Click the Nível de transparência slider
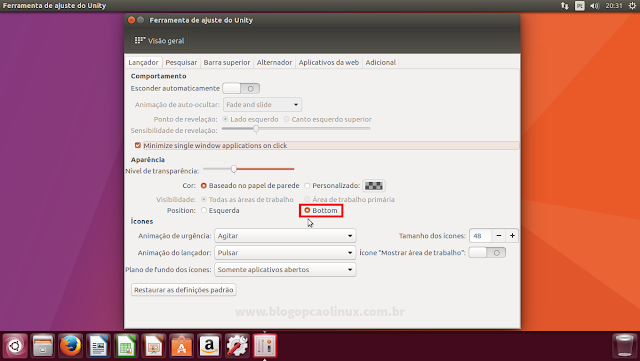The image size is (640, 361). [x=249, y=169]
